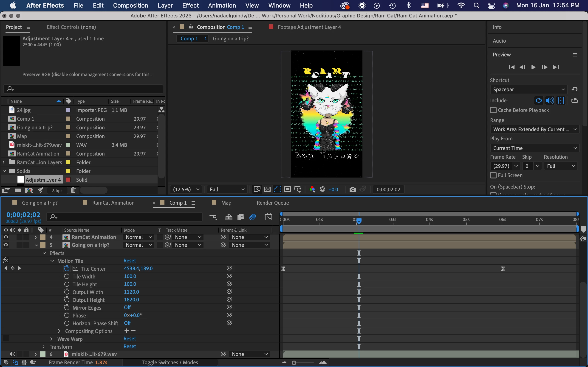
Task: Switch to the Render Queue tab
Action: point(273,203)
